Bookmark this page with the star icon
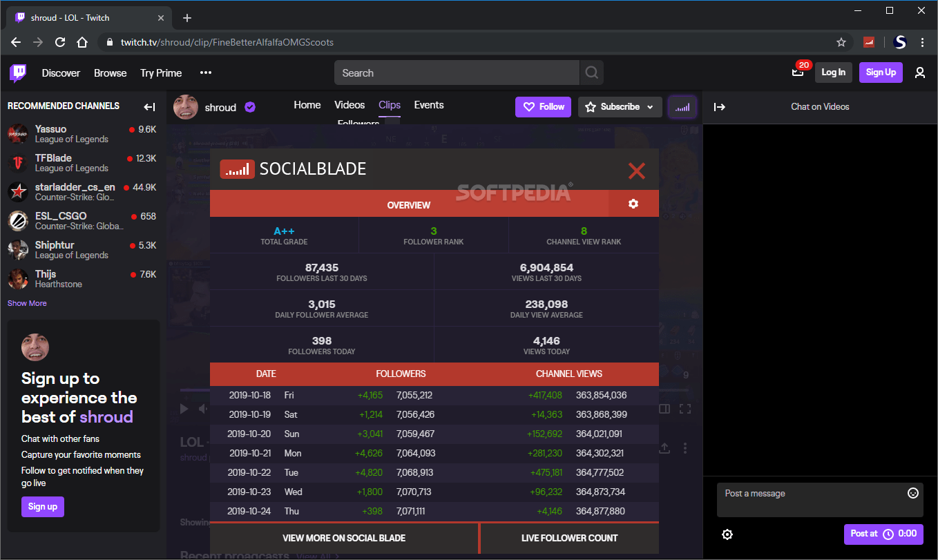The image size is (938, 560). [x=841, y=42]
